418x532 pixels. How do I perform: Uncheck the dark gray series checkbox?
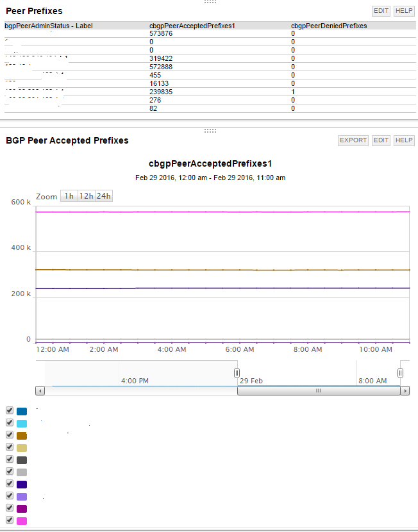[10, 460]
